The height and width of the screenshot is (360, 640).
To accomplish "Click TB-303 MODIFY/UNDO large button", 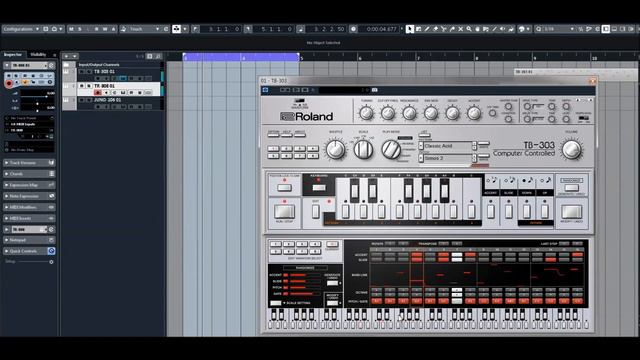I will coord(571,212).
